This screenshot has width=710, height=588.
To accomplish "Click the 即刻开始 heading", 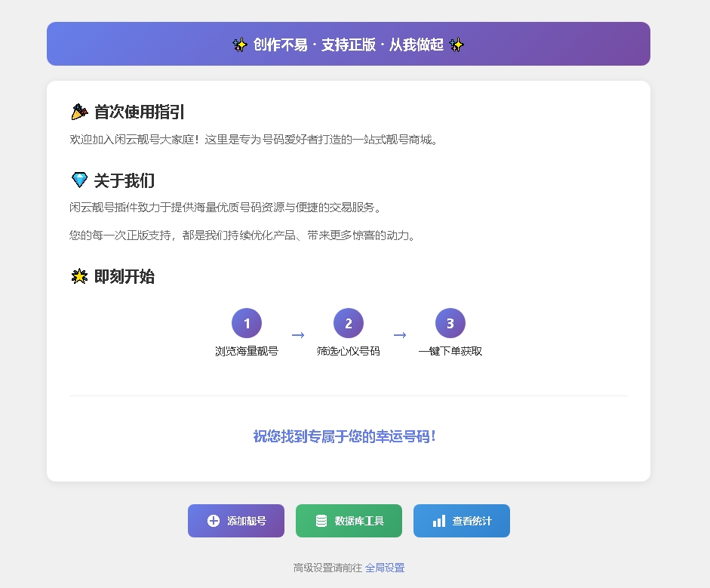I will pos(124,276).
